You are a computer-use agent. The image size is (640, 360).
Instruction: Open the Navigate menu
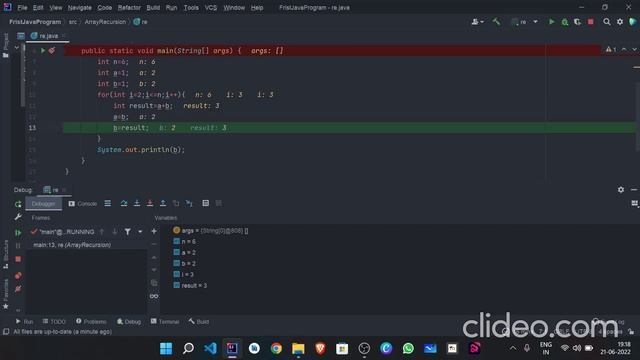(79, 7)
